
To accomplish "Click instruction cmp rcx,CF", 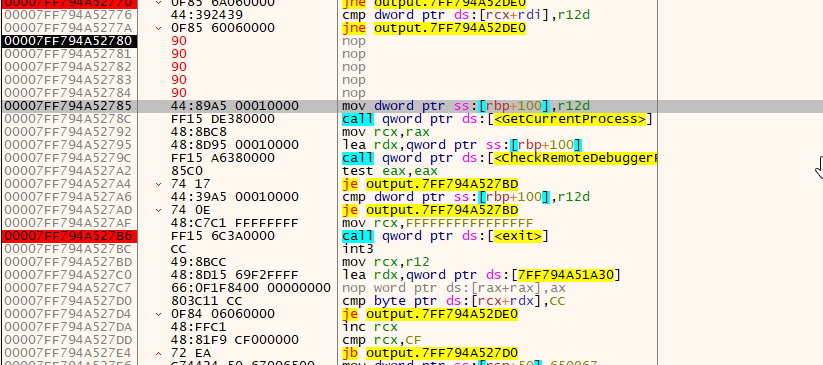I will (382, 340).
